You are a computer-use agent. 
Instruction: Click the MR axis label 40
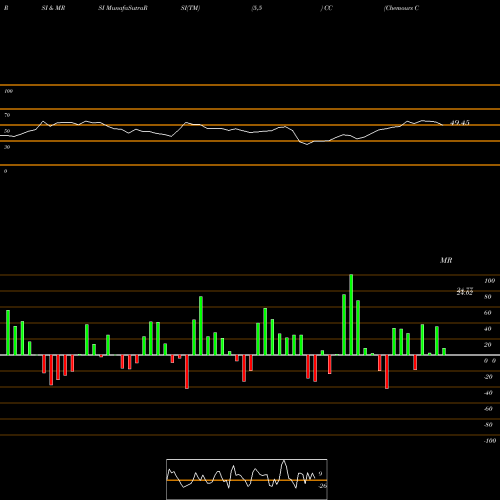coord(488,329)
